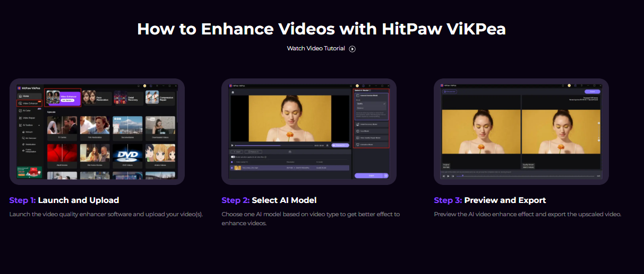Click the purple Preview button in Step 2
The image size is (644, 274).
pyautogui.click(x=340, y=145)
